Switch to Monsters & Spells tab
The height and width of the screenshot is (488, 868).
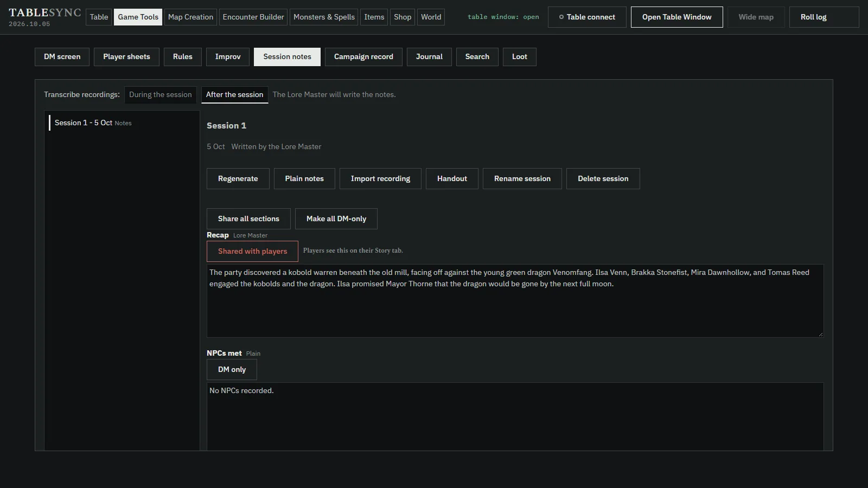324,17
